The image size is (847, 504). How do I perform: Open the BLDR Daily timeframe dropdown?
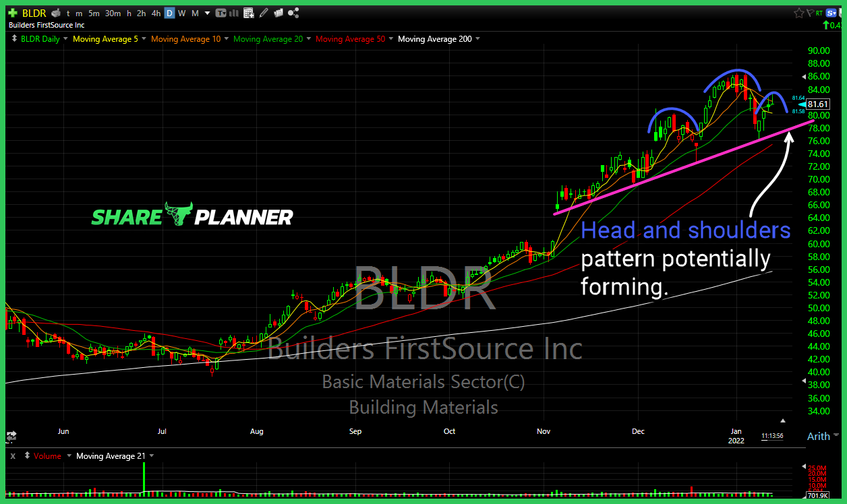pos(39,38)
